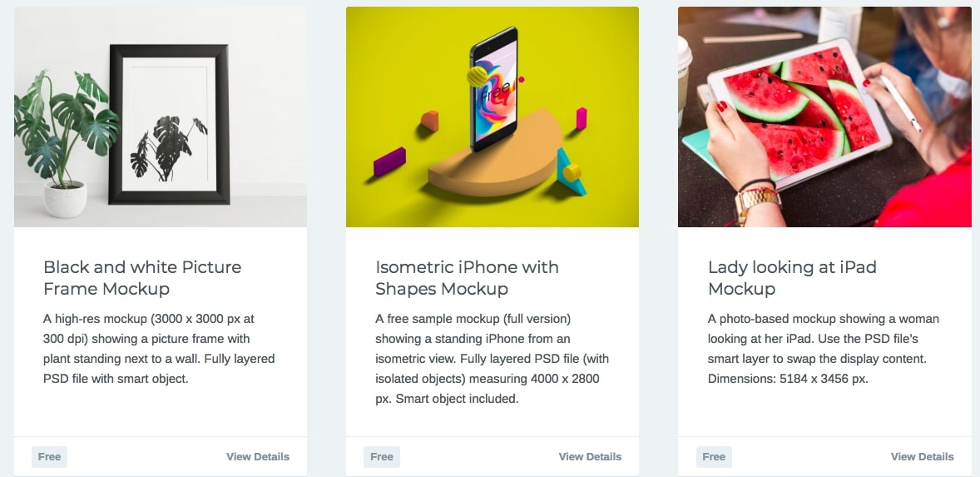Image resolution: width=980 pixels, height=477 pixels.
Task: Click the Lady looking at iPad Mockup title
Action: pyautogui.click(x=790, y=278)
